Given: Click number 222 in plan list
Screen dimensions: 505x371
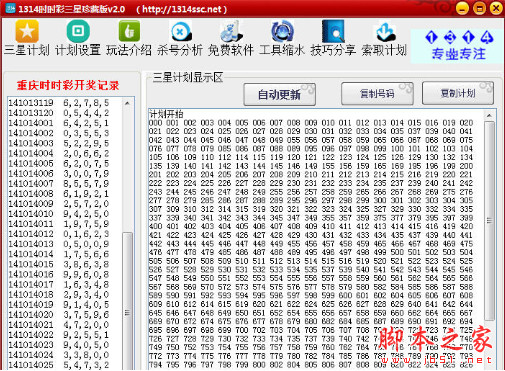Looking at the screenshot, I should [155, 183].
